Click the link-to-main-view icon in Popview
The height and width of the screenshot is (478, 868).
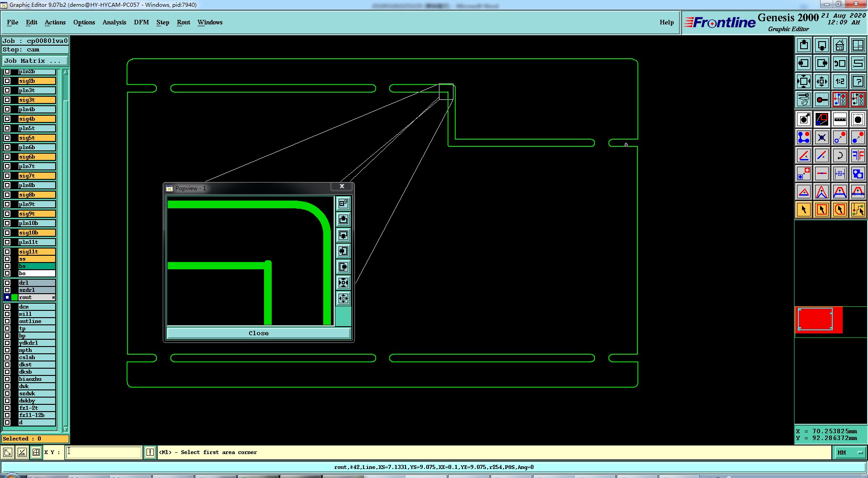(344, 203)
